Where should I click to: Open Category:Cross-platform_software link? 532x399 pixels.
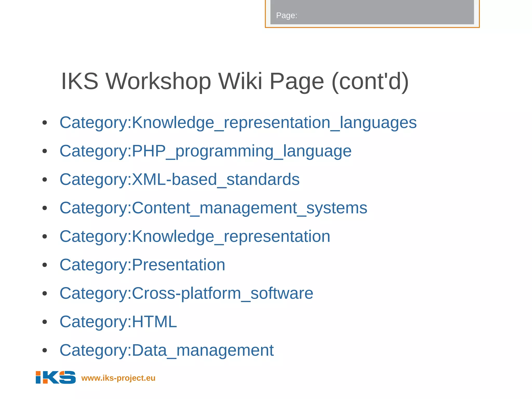(x=186, y=294)
